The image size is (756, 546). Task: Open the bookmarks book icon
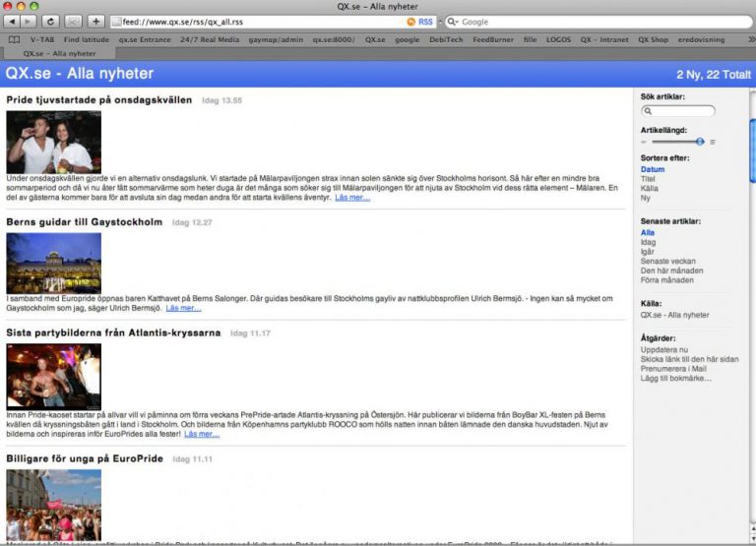point(14,39)
